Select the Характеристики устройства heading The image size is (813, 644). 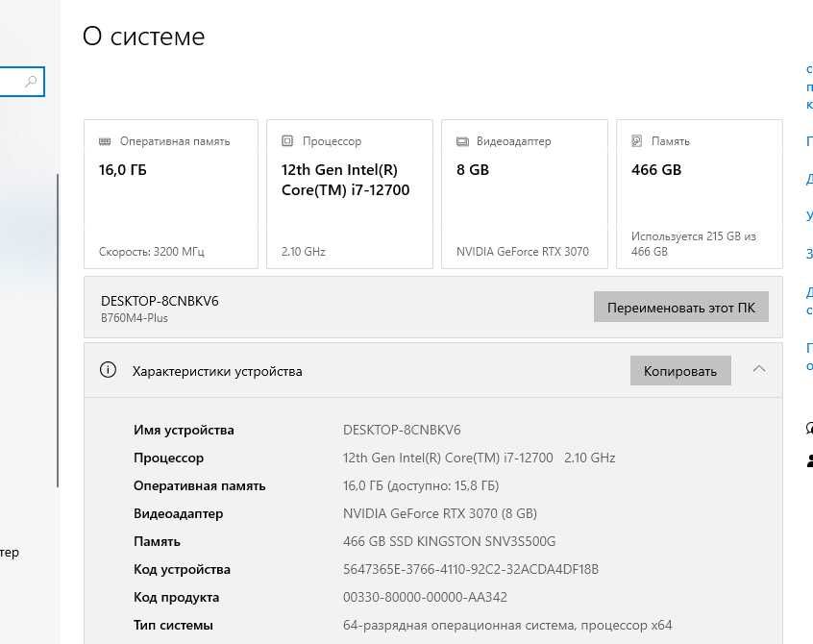pyautogui.click(x=217, y=371)
